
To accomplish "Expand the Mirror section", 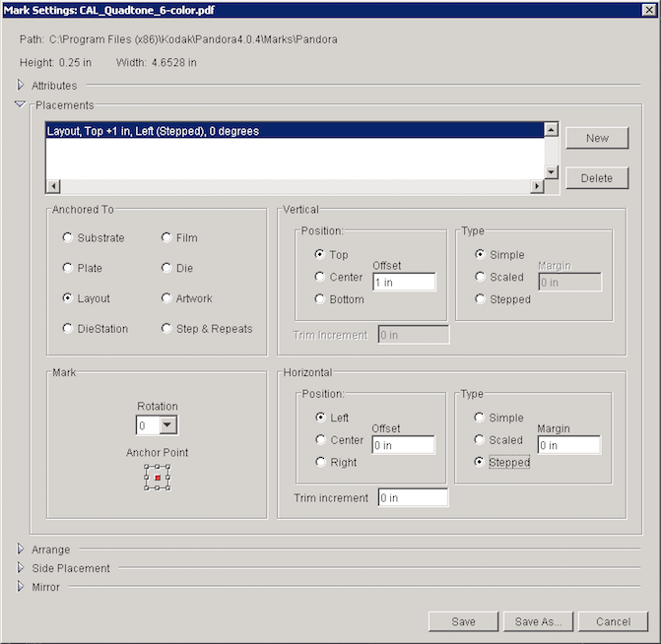I will click(x=21, y=587).
